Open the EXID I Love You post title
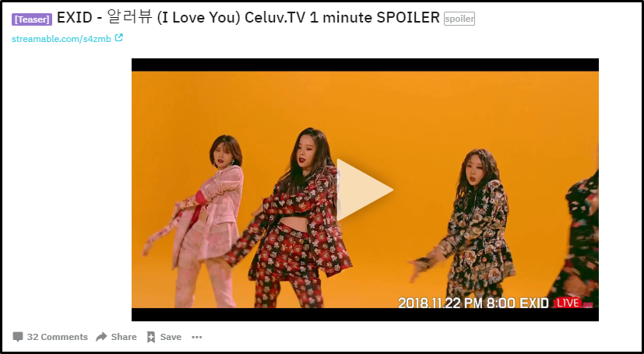The image size is (644, 354). pyautogui.click(x=248, y=18)
